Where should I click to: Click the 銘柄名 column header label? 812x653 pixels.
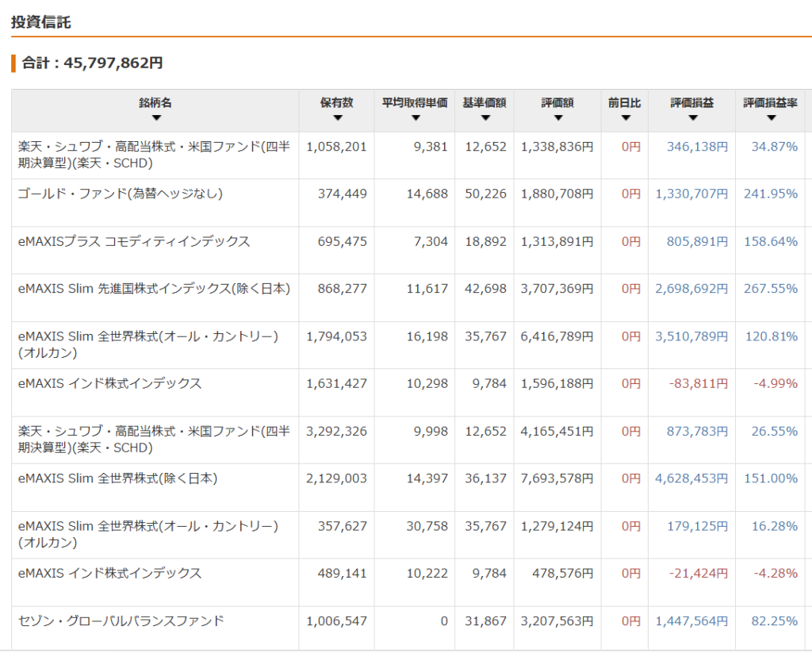[155, 103]
